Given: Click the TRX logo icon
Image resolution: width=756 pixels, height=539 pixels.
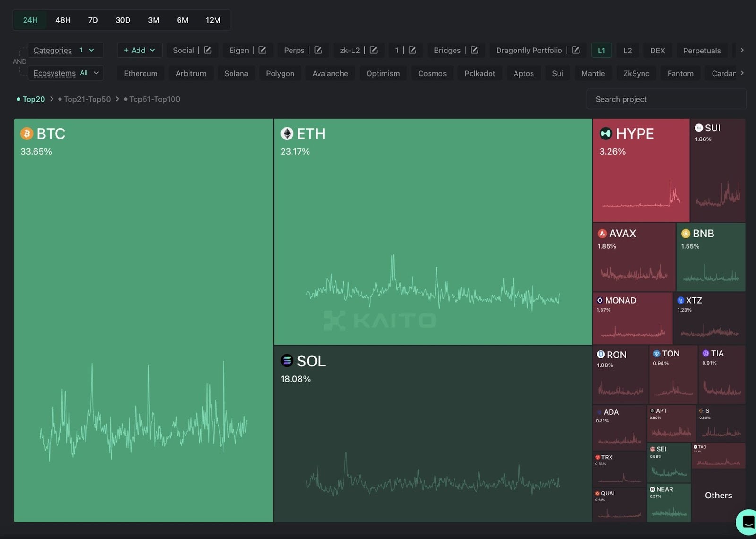Looking at the screenshot, I should (x=598, y=457).
